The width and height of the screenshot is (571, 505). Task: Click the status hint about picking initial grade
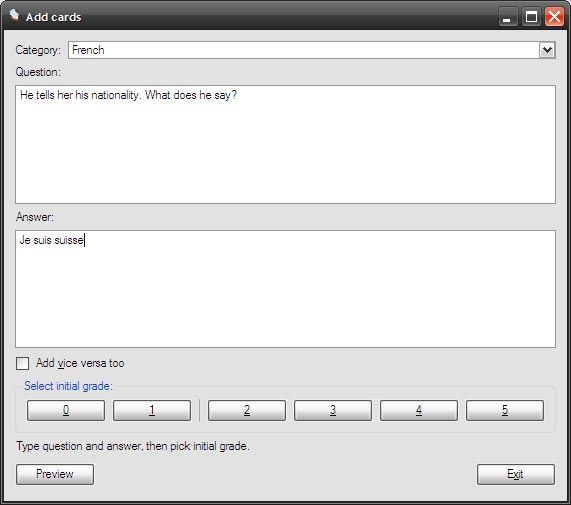[133, 446]
